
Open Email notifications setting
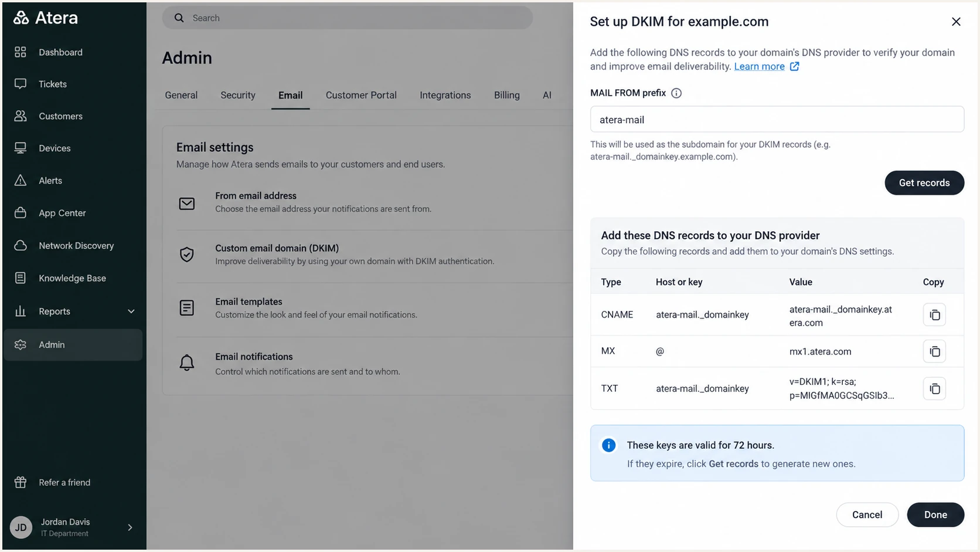[x=374, y=364]
